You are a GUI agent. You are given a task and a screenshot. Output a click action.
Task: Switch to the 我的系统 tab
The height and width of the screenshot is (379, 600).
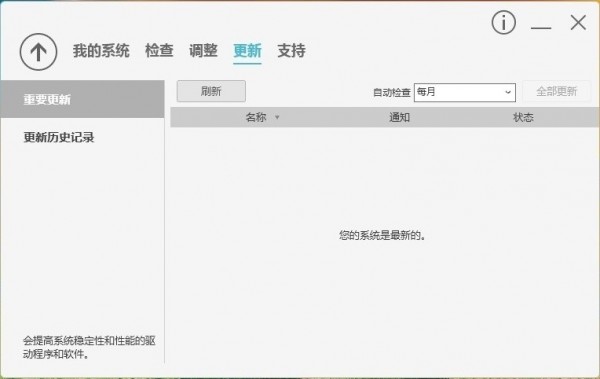101,51
